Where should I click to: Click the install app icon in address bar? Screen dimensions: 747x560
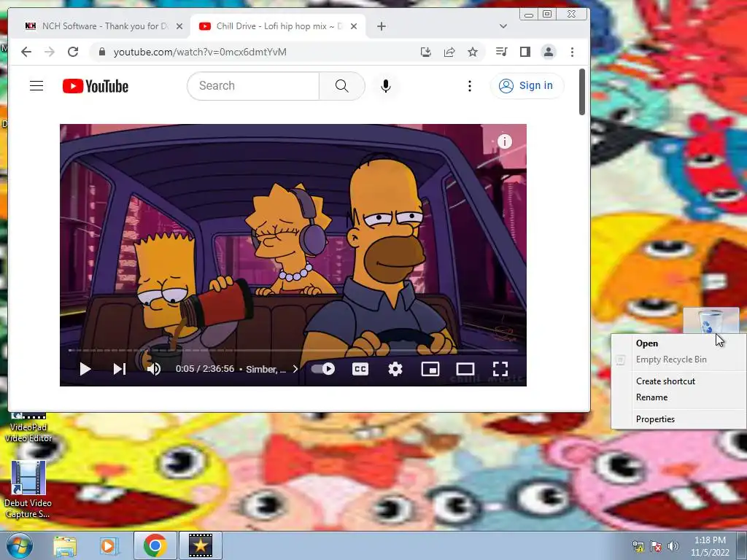(426, 52)
